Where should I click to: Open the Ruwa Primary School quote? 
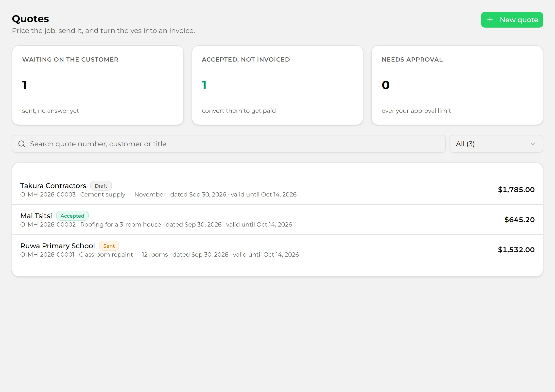coord(277,250)
